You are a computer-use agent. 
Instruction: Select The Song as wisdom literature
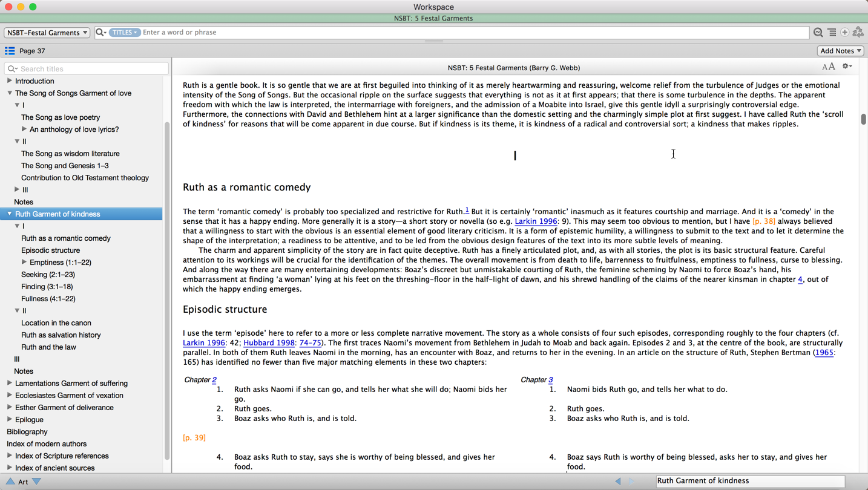(x=70, y=154)
